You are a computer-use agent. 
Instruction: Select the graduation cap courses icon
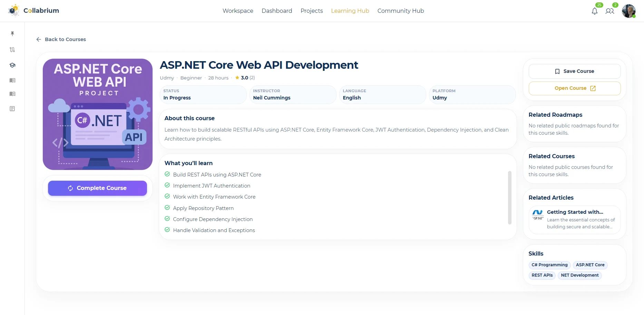coord(12,65)
